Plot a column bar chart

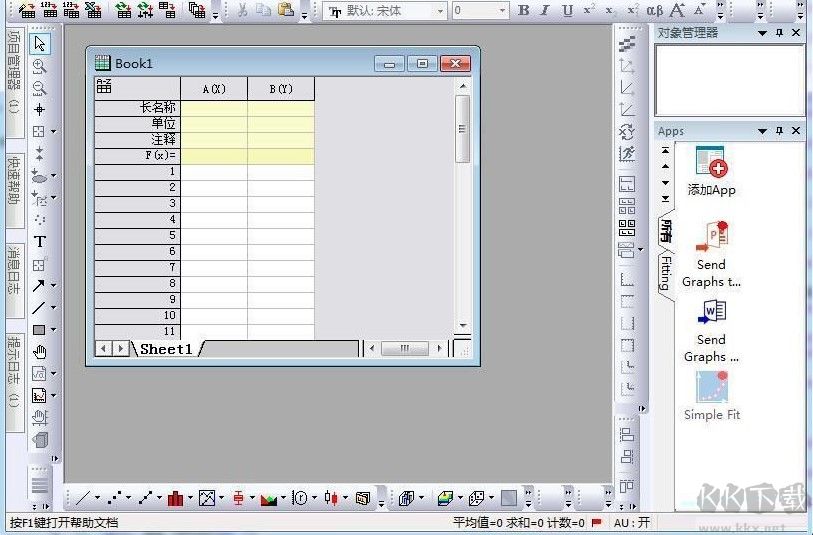coord(176,498)
